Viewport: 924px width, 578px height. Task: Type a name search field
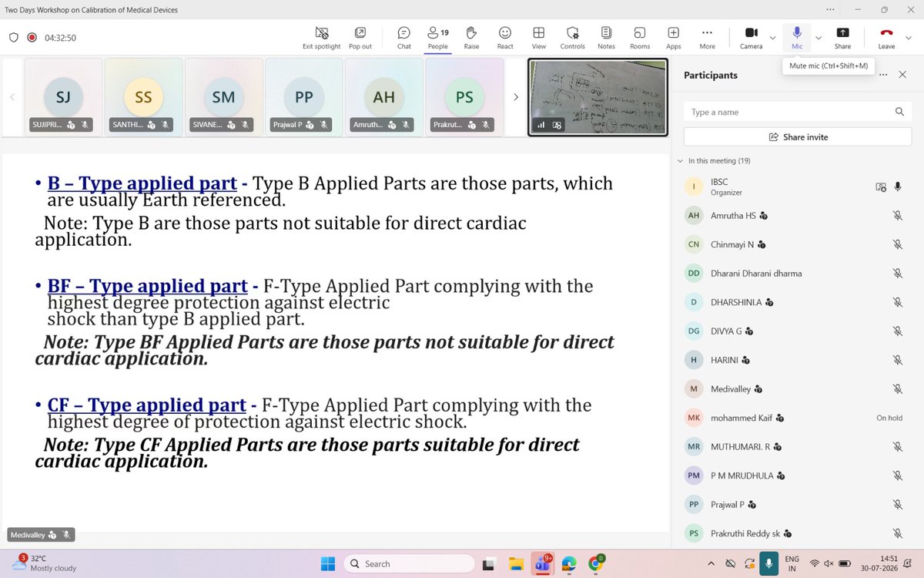pos(797,112)
